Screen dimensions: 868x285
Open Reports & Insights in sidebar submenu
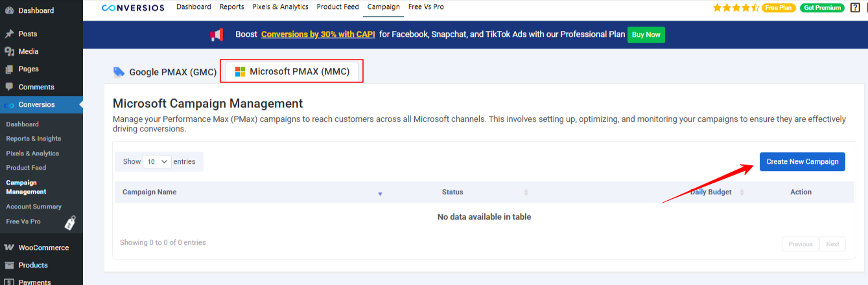coord(34,139)
